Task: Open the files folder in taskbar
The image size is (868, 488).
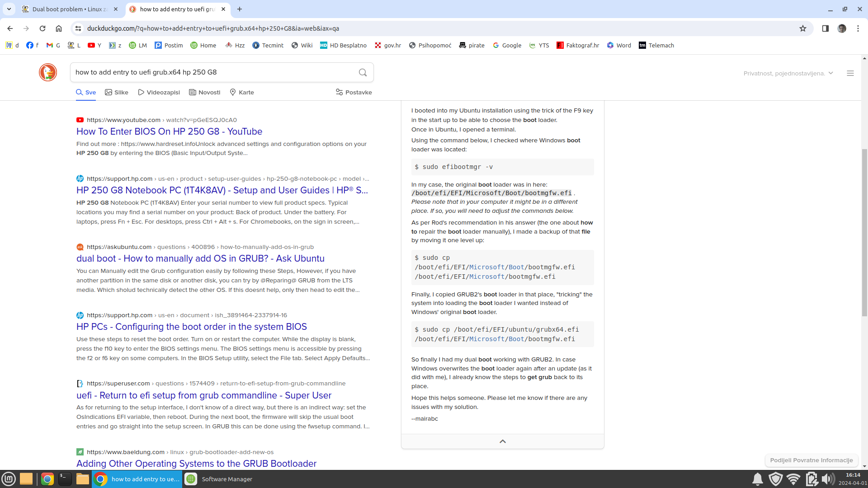Action: pos(83,479)
